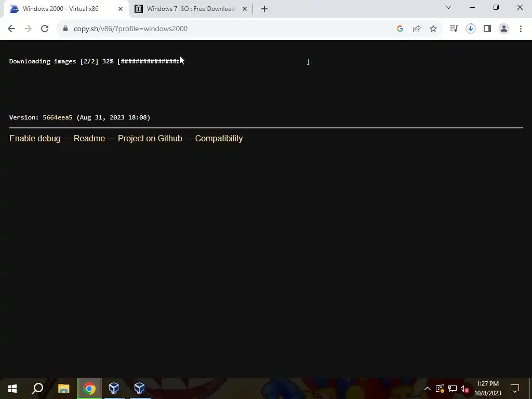Screen dimensions: 532x399
Task: Toggle the browser side panel
Action: point(487,29)
